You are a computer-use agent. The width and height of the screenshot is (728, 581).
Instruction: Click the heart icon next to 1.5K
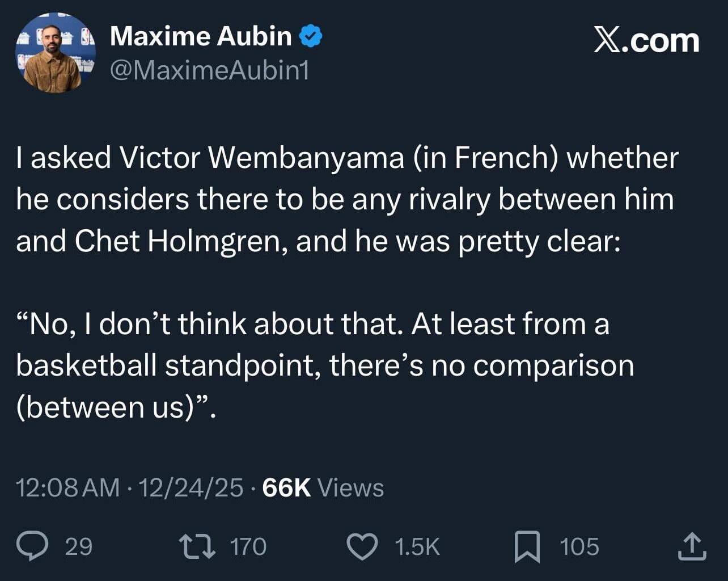click(x=363, y=546)
